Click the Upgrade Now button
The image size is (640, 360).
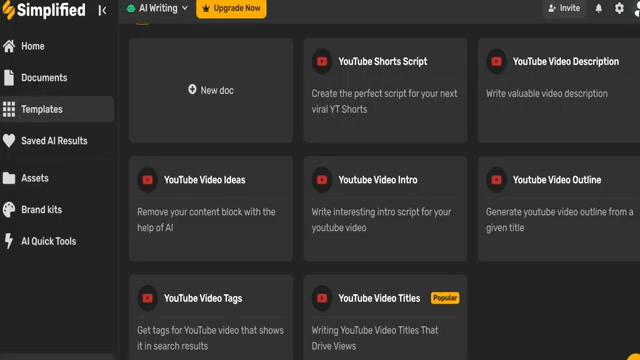coord(231,9)
